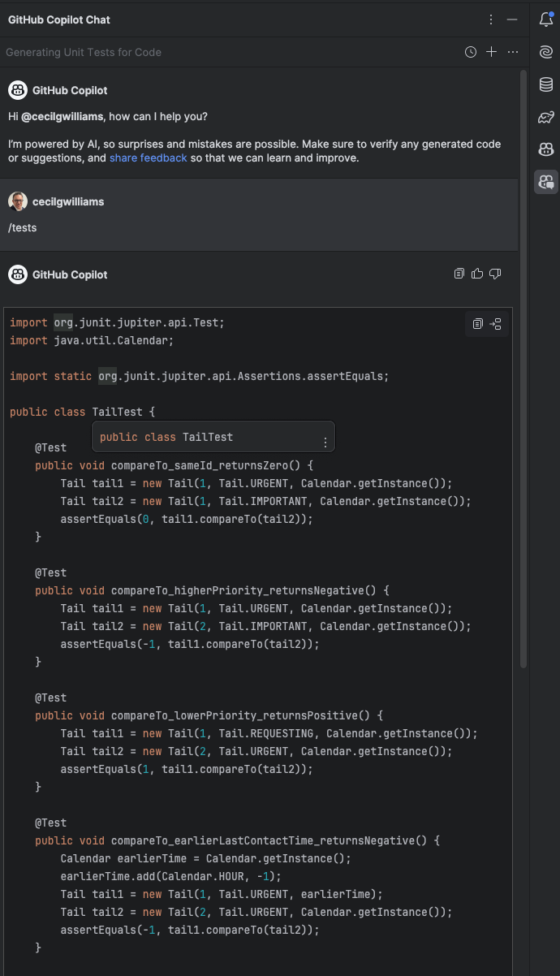Click the GitHub Copilot Chat panel title
Viewport: 560px width, 976px height.
(59, 19)
